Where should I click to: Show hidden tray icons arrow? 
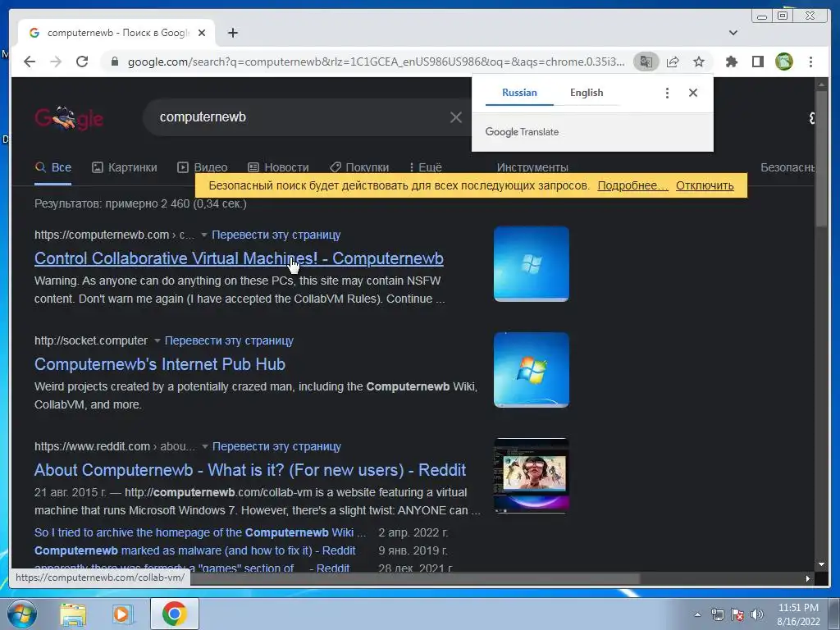(x=697, y=614)
